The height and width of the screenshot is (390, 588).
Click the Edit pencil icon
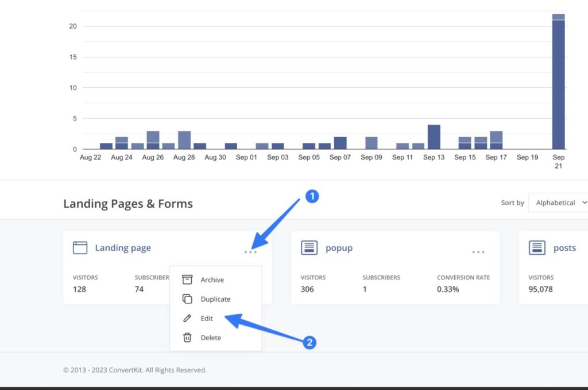click(187, 318)
